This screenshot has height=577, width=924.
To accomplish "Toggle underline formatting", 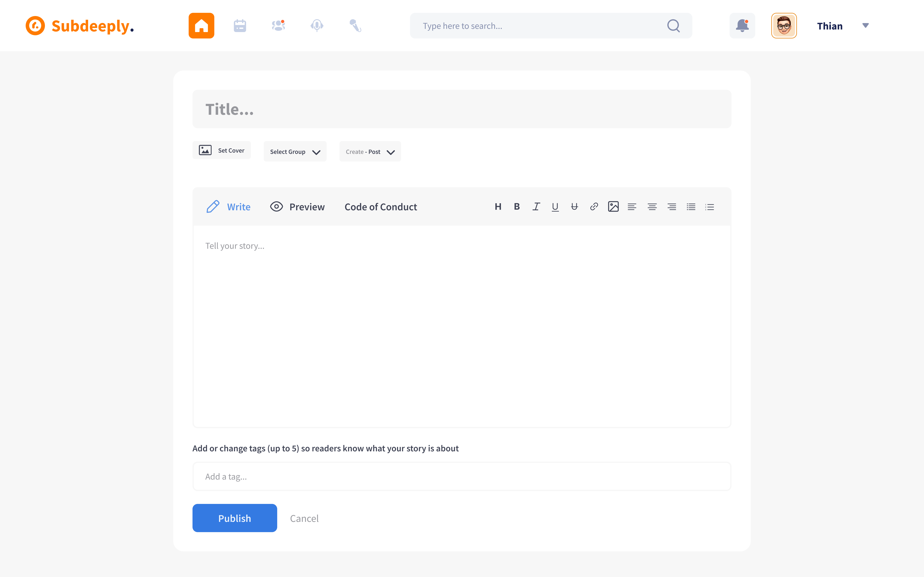I will pos(555,206).
